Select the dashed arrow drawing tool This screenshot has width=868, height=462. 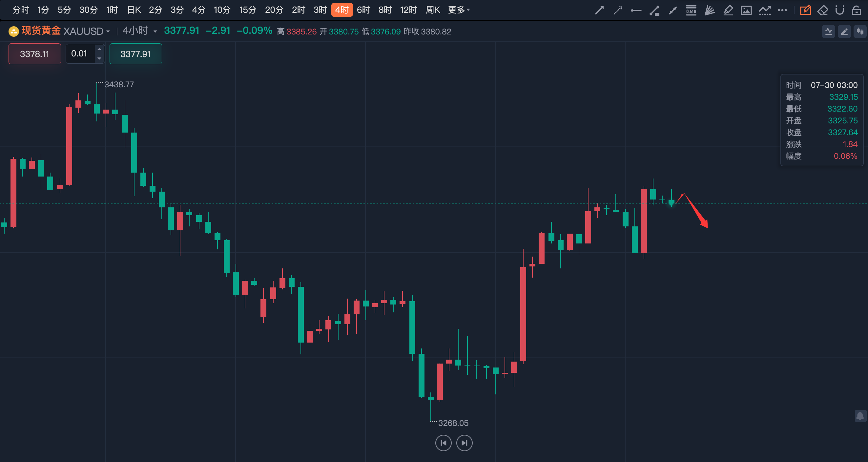618,10
